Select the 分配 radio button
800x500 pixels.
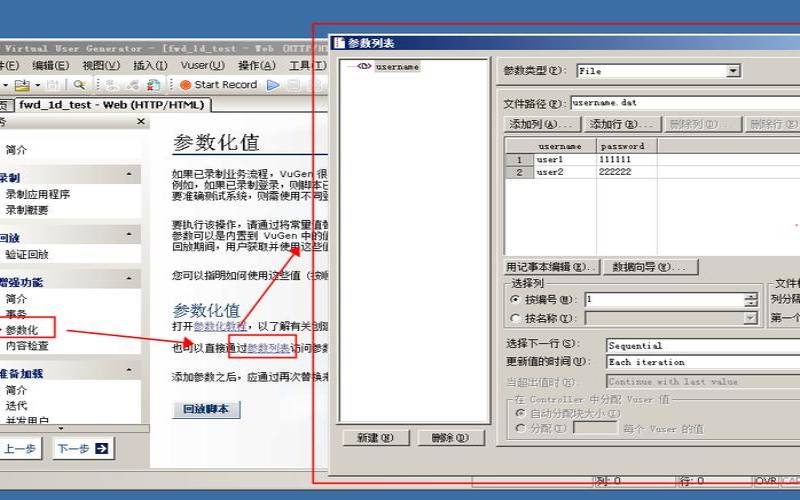520,428
